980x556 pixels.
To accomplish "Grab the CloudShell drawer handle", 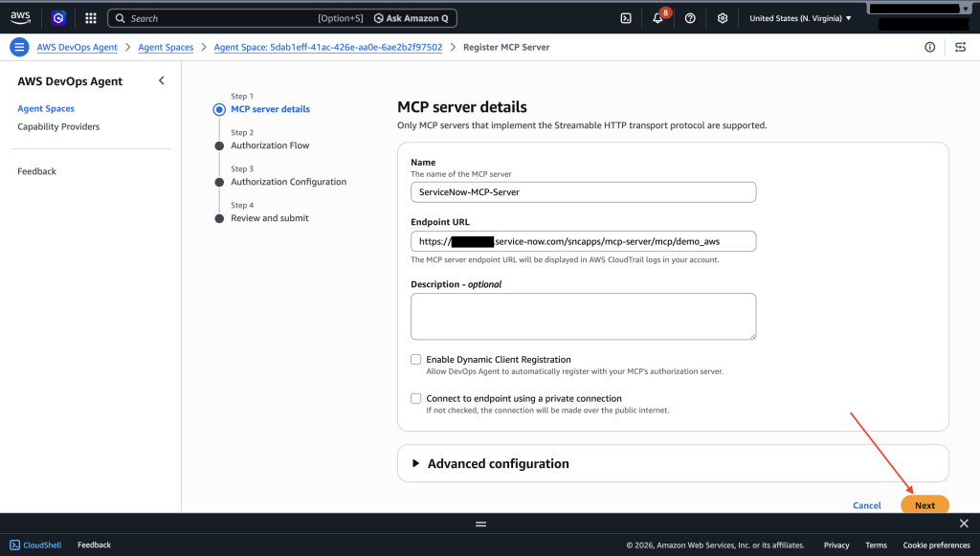I will coord(480,524).
